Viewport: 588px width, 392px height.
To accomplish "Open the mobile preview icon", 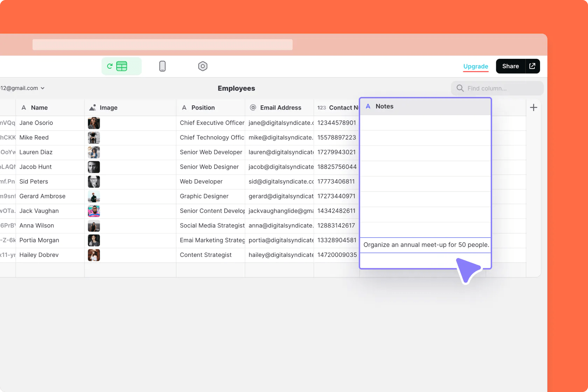I will [162, 66].
